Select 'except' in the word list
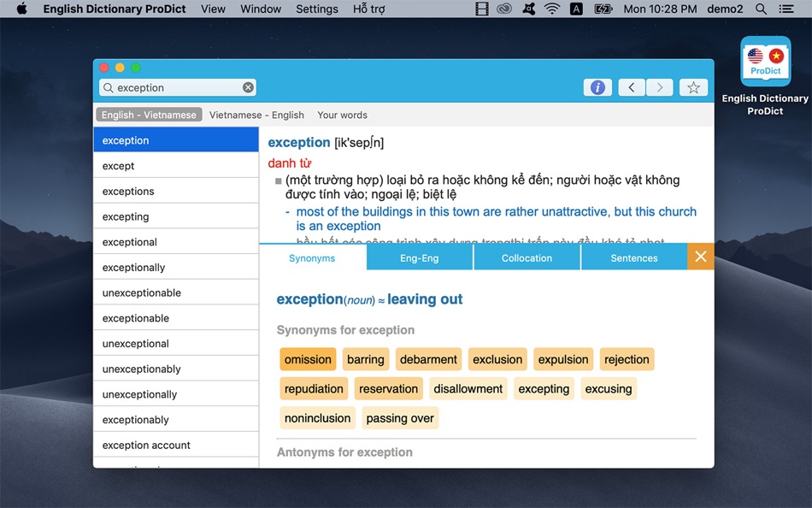Screen dimensions: 812x508 click(x=176, y=165)
